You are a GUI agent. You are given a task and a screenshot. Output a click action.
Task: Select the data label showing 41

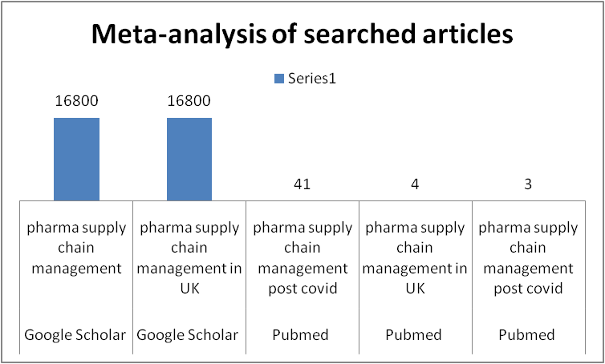coord(302,184)
